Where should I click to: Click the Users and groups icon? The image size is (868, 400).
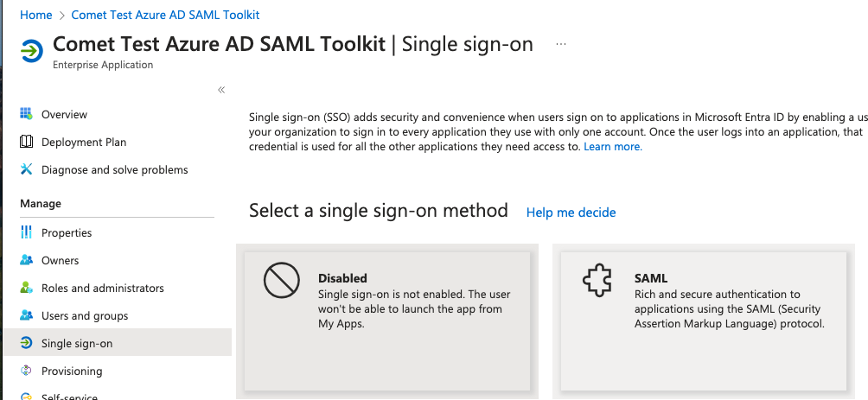[26, 315]
